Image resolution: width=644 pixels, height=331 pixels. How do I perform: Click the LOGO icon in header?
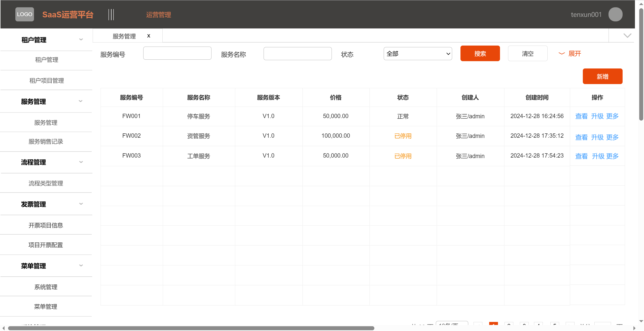click(24, 14)
